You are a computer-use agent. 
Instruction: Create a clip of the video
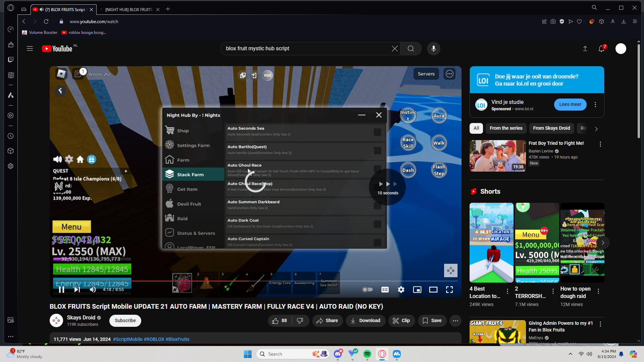click(x=401, y=321)
